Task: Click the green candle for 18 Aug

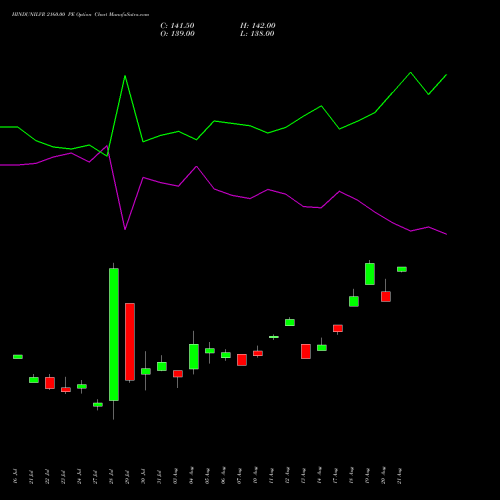Action: tap(354, 301)
